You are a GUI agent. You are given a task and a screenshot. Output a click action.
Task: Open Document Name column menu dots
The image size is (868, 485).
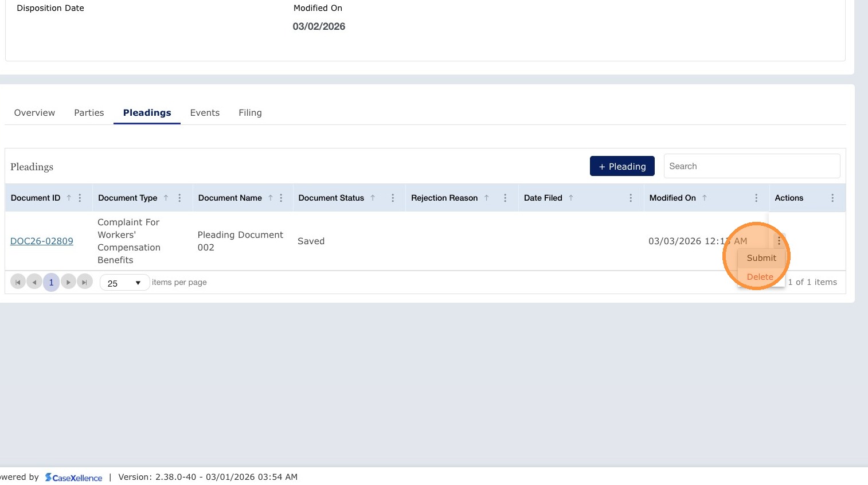coord(281,198)
